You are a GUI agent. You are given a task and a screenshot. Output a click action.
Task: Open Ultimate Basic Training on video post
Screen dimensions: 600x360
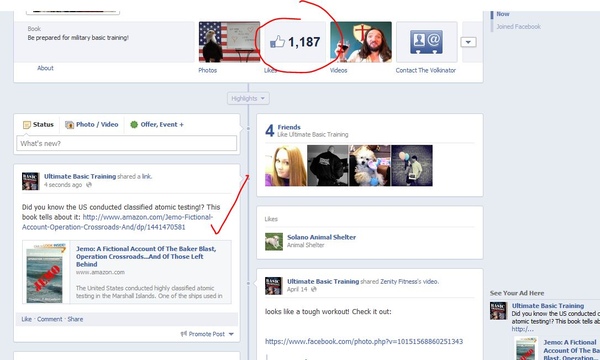click(323, 281)
